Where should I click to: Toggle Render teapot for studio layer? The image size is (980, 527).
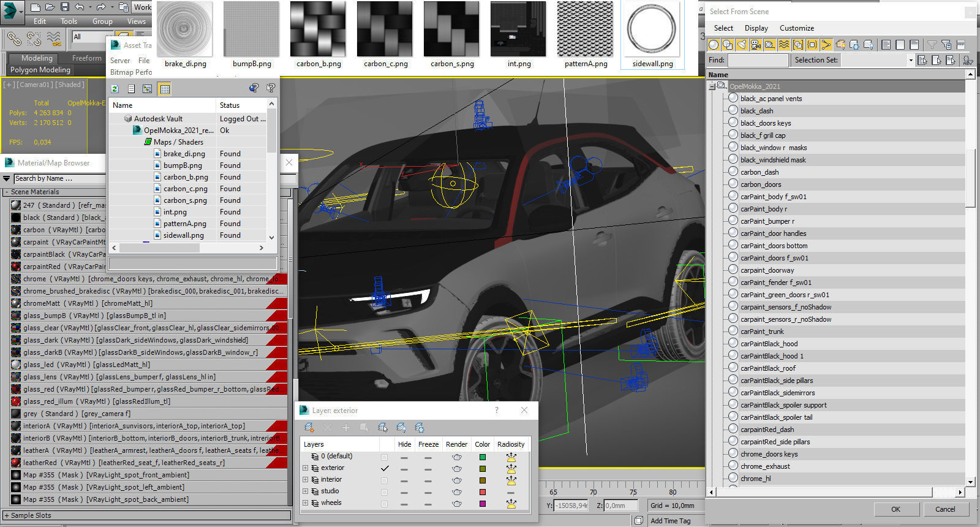point(456,492)
